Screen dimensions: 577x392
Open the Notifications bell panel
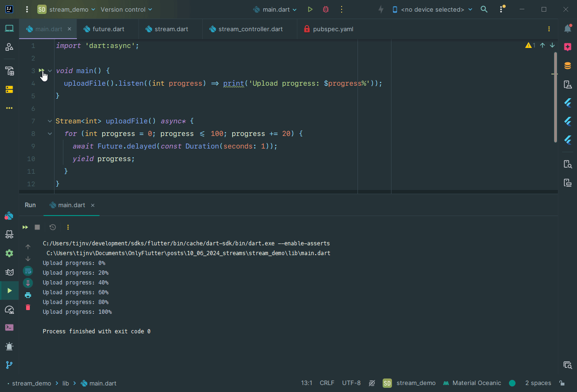[567, 29]
